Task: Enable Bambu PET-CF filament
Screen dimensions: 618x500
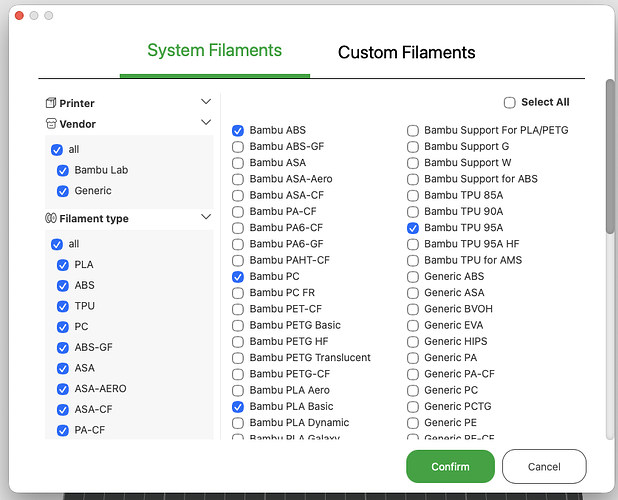Action: [x=238, y=309]
